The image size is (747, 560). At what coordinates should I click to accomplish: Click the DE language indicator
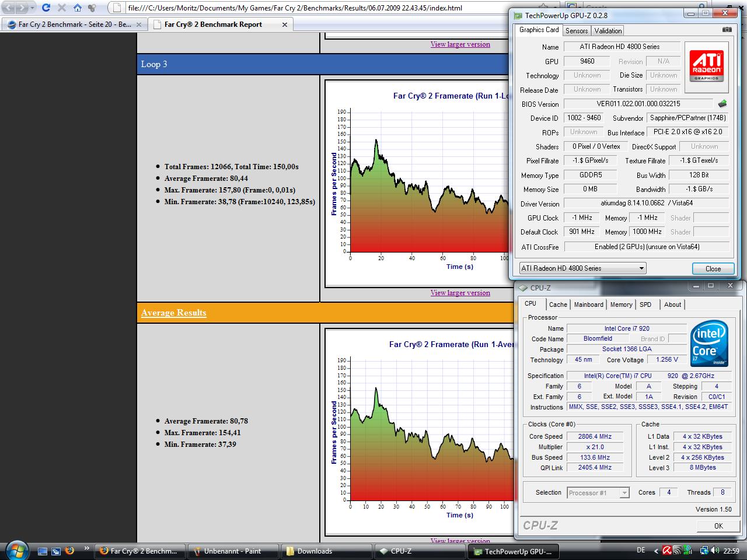click(x=641, y=550)
